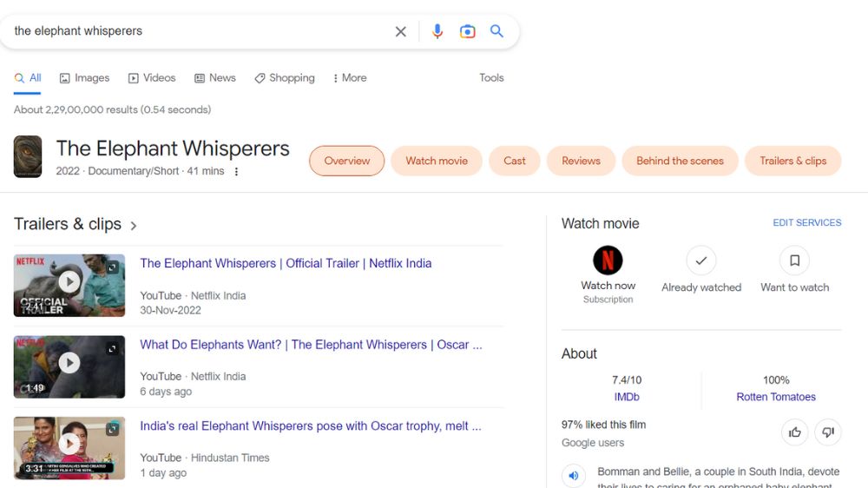Start voice search with the microphone icon
The width and height of the screenshot is (868, 488).
437,31
